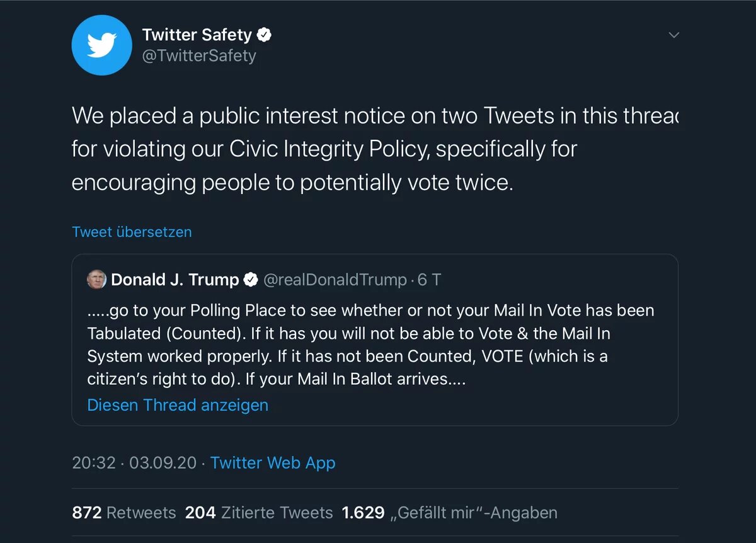View the 872 Retweets list

[x=124, y=513]
